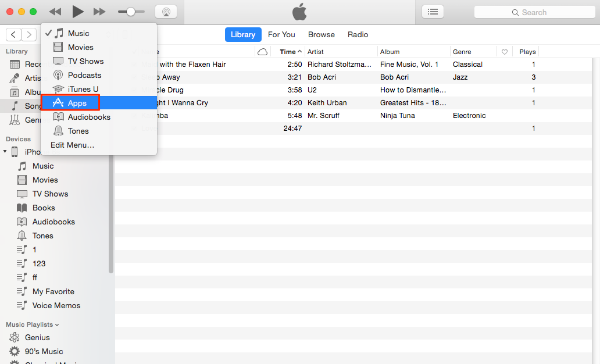
Task: Go forward with the right arrow button
Action: 28,35
